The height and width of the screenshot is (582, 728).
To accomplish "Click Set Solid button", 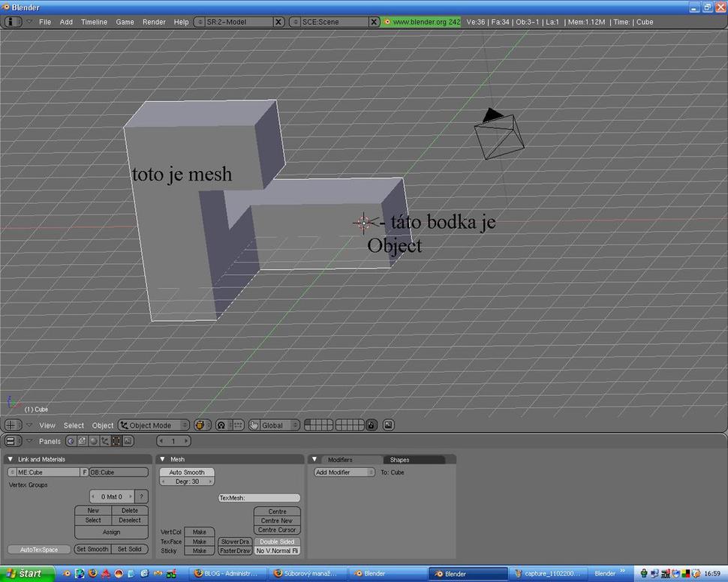I will coord(130,549).
